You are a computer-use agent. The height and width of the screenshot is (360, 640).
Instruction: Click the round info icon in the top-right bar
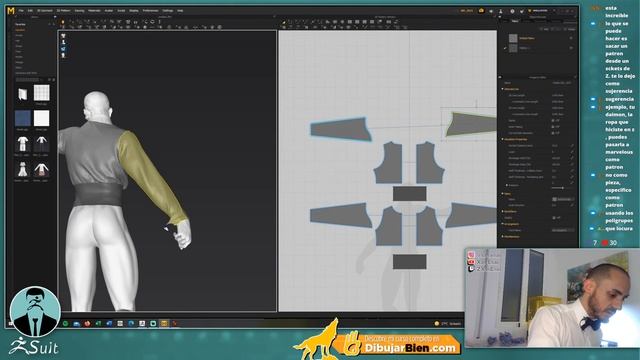click(x=512, y=11)
